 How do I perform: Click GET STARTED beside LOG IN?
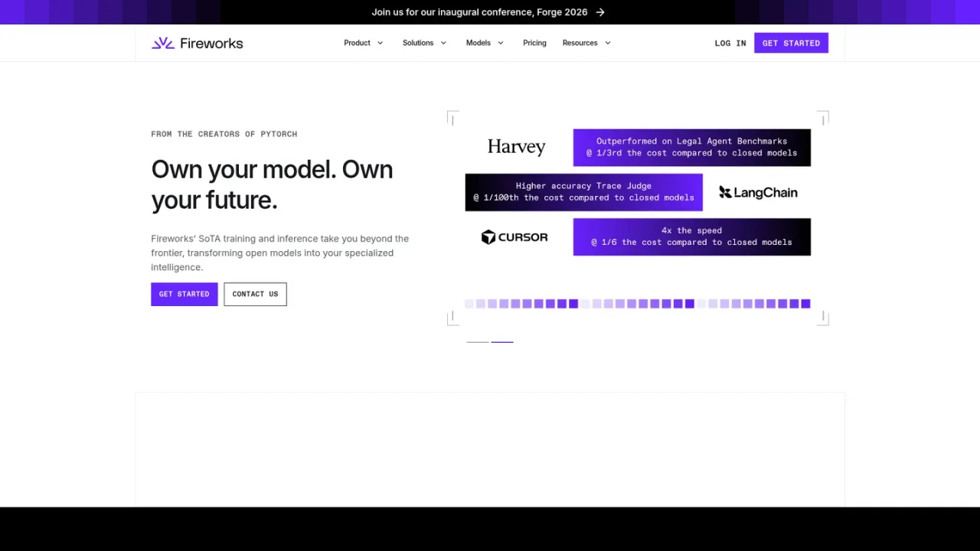(791, 43)
